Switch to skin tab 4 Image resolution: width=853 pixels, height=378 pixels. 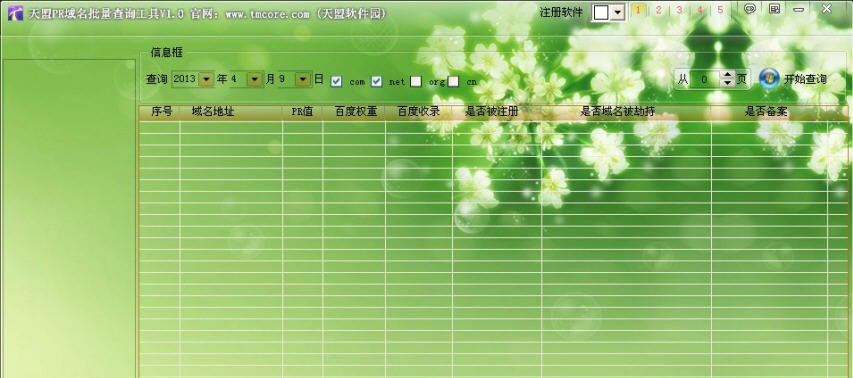click(700, 10)
